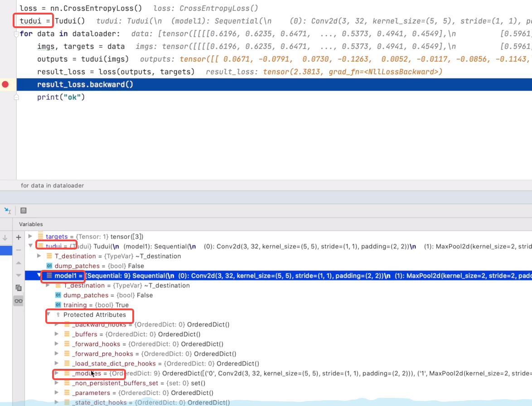Expand the _backward_hooks entry
The image size is (532, 406).
pos(57,324)
